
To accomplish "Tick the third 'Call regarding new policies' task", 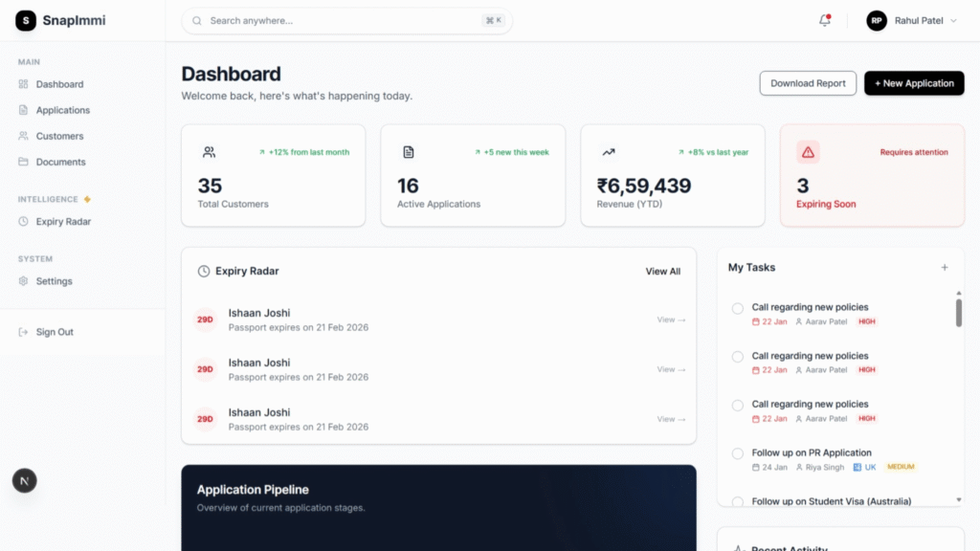I will click(x=737, y=405).
